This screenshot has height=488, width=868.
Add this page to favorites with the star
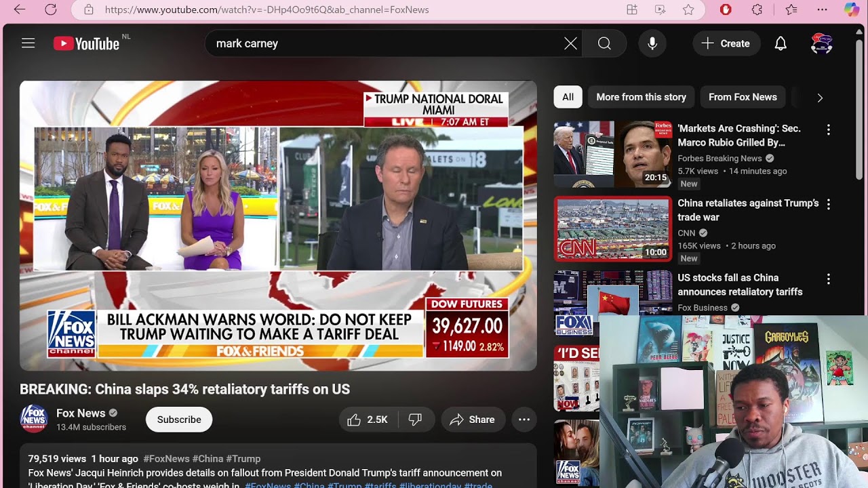click(688, 9)
